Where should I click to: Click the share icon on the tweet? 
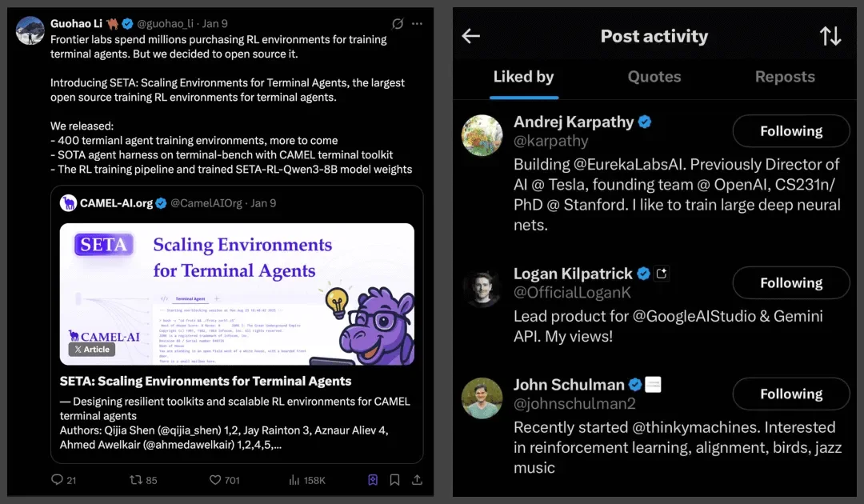tap(417, 480)
